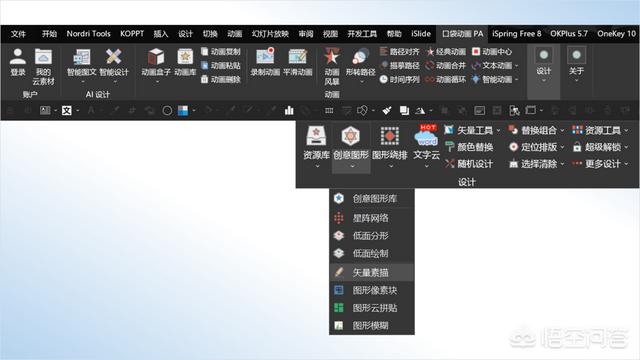Apply 平滑动画 smooth animation
The image size is (640, 360).
coord(298,62)
